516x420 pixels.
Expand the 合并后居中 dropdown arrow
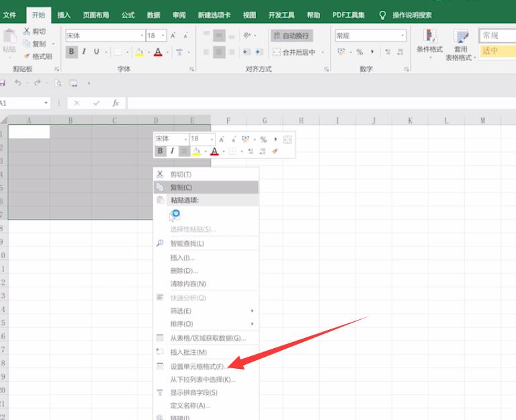coord(322,52)
